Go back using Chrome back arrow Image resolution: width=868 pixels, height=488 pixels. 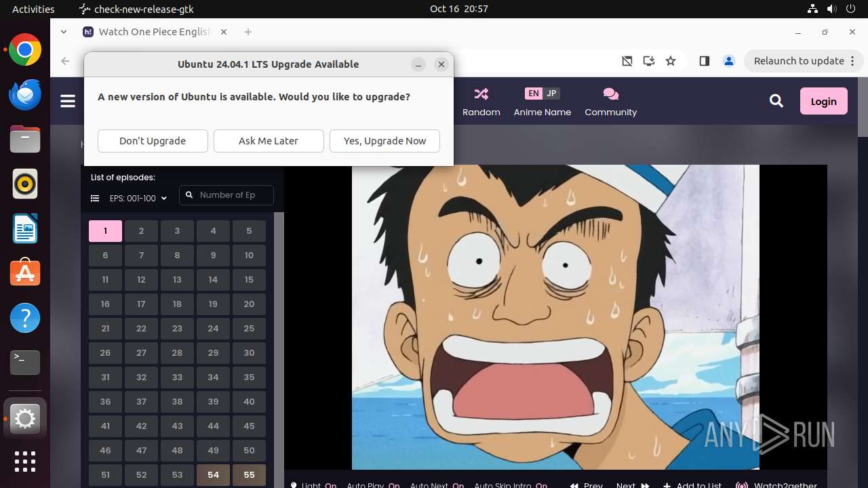click(65, 61)
